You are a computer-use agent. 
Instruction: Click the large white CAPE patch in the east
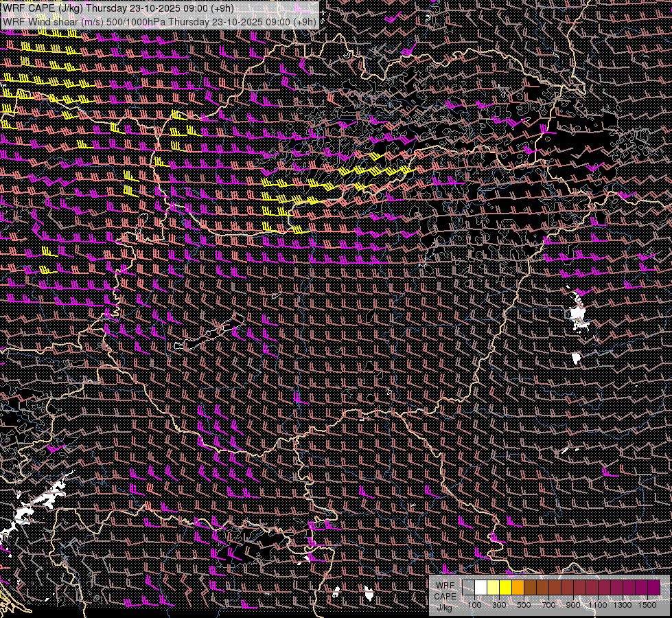pos(579,314)
